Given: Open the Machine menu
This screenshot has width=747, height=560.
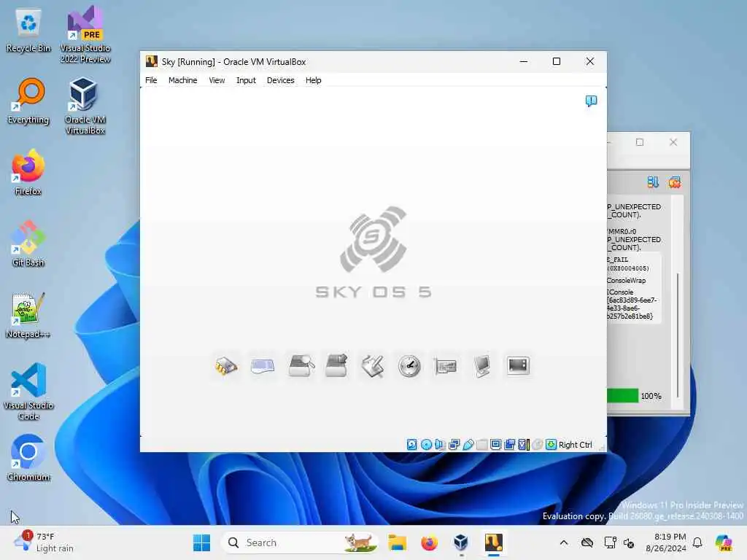Looking at the screenshot, I should click(x=182, y=80).
